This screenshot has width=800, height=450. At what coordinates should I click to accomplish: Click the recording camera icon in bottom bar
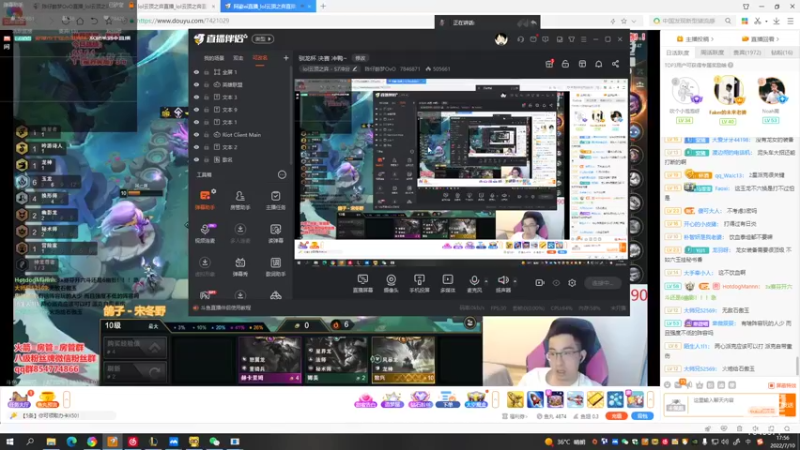click(x=540, y=283)
